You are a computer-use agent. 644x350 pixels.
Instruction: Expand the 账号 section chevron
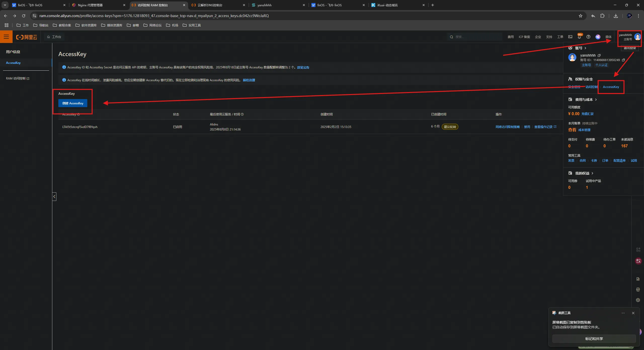click(586, 48)
